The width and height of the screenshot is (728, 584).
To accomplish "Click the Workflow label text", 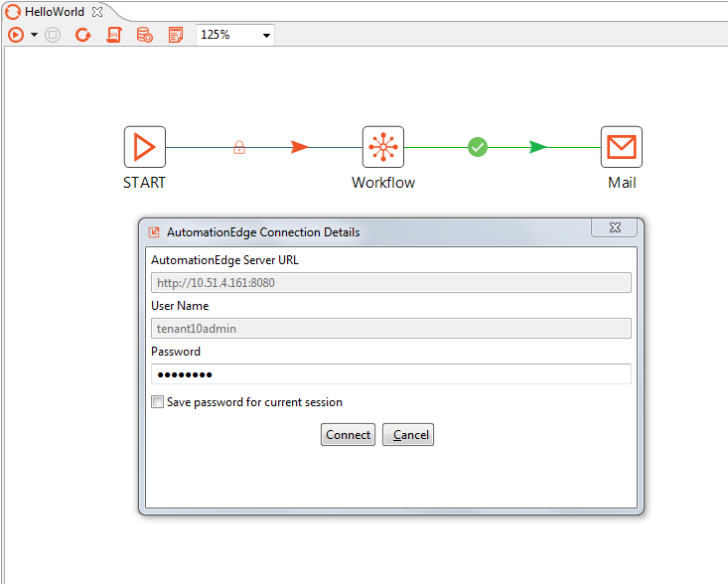I will [383, 183].
